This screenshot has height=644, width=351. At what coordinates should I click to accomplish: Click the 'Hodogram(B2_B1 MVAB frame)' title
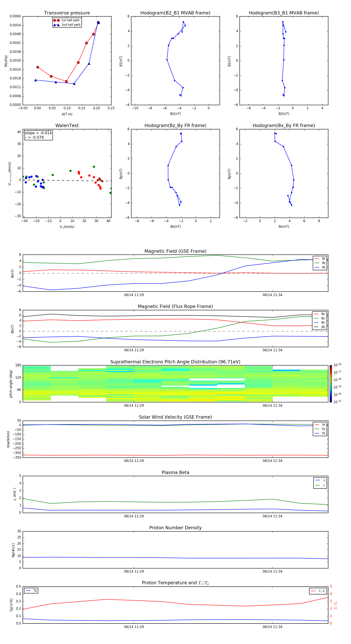[175, 13]
